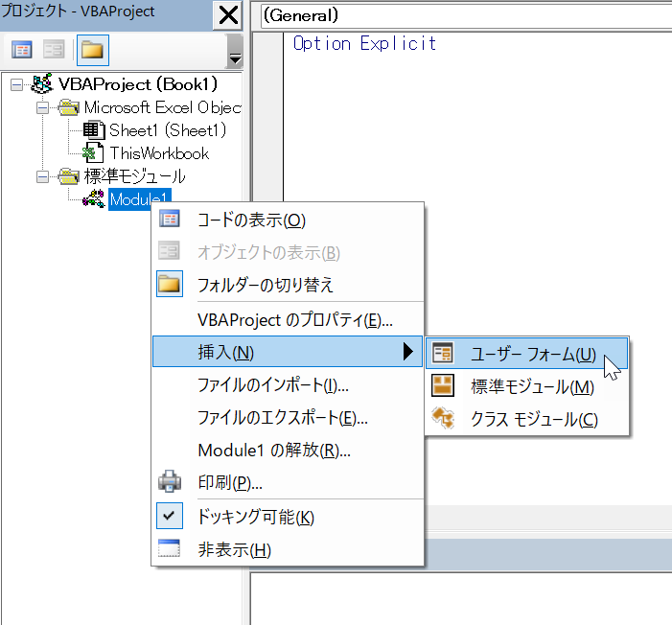The width and height of the screenshot is (672, 625).
Task: Click the printer icon beside 印刷
Action: point(170,481)
